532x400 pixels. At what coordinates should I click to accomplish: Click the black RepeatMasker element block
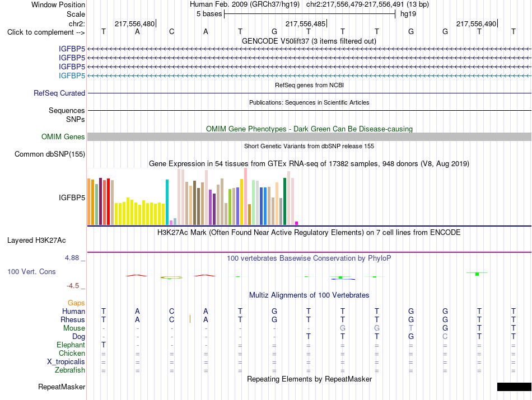(x=514, y=387)
